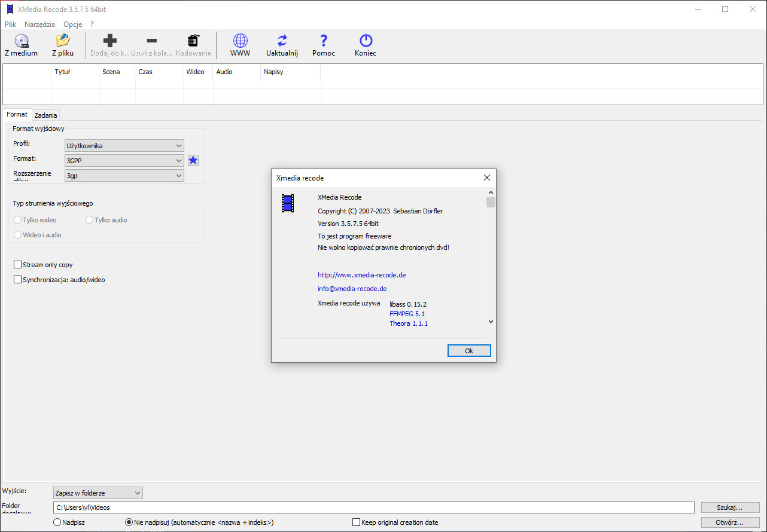Viewport: 767px width, 532px height.
Task: Open the Opcje menu
Action: pos(73,25)
